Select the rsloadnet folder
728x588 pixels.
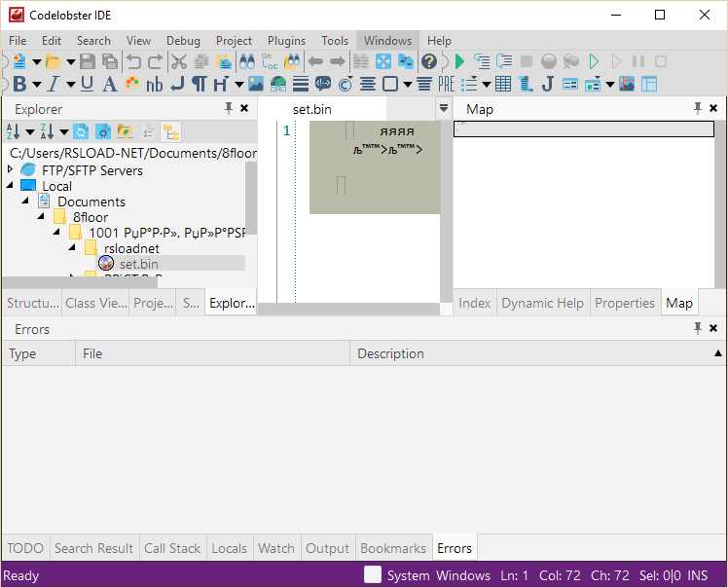(131, 248)
